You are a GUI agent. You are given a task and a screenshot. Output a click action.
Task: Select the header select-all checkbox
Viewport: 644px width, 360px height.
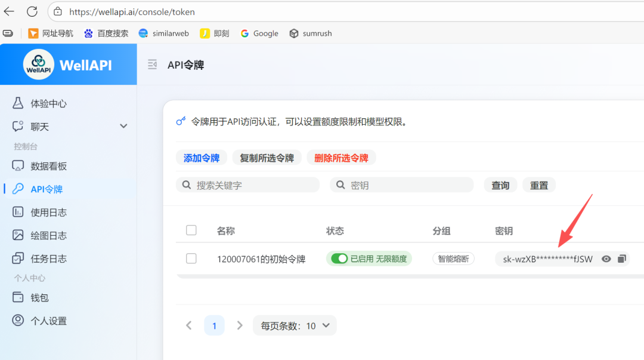(191, 230)
